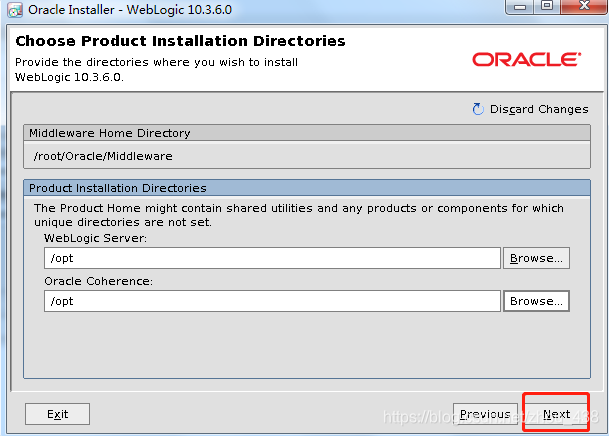Image resolution: width=609 pixels, height=436 pixels.
Task: Click the WebLogic Server label
Action: (x=96, y=238)
